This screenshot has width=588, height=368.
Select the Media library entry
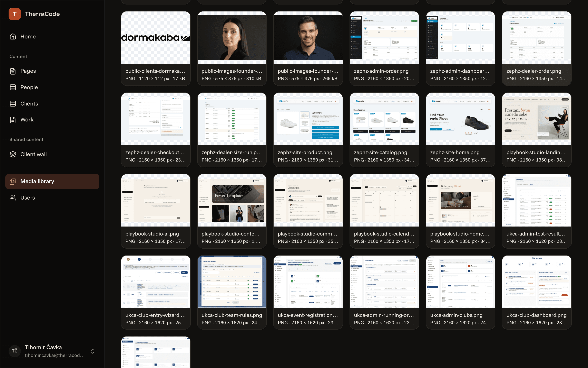52,181
